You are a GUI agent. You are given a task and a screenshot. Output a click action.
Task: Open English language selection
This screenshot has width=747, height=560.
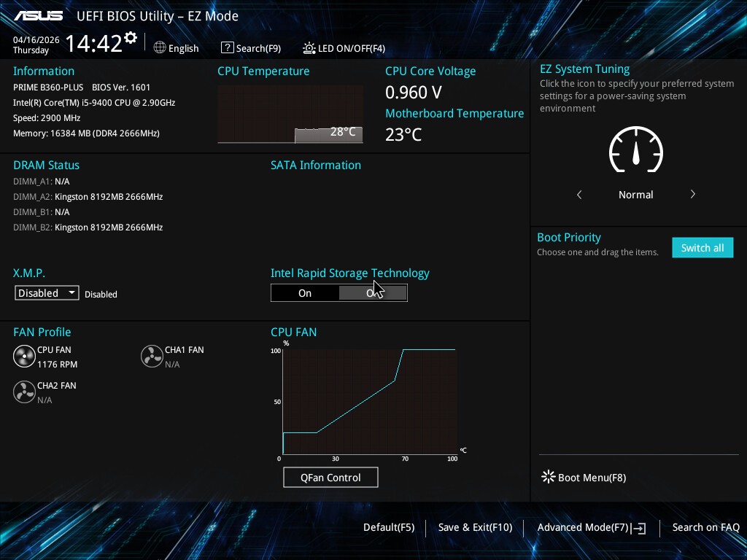(183, 48)
